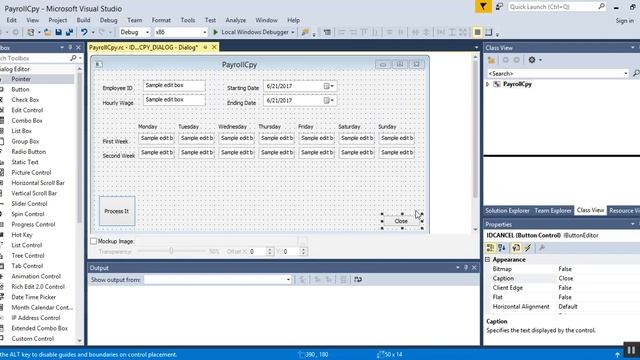Screen dimensions: 640x360
Task: Choose Radio Button from the Toolbox
Action: pyautogui.click(x=29, y=151)
